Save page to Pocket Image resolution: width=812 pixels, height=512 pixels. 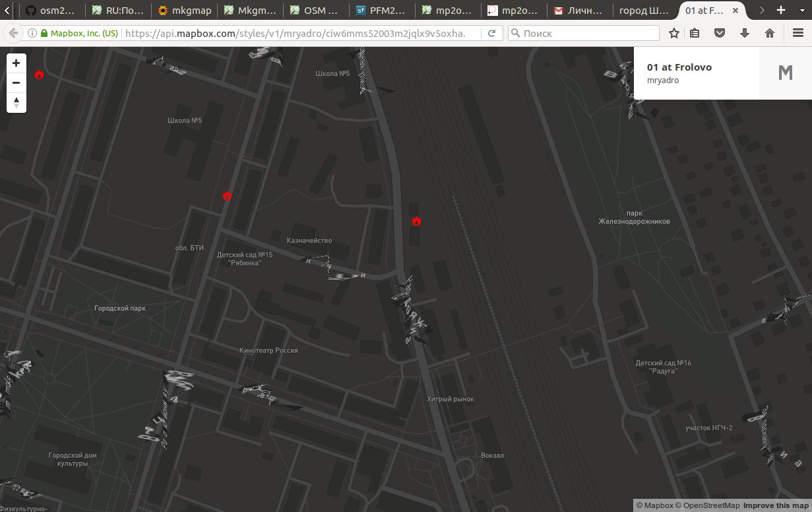(720, 33)
